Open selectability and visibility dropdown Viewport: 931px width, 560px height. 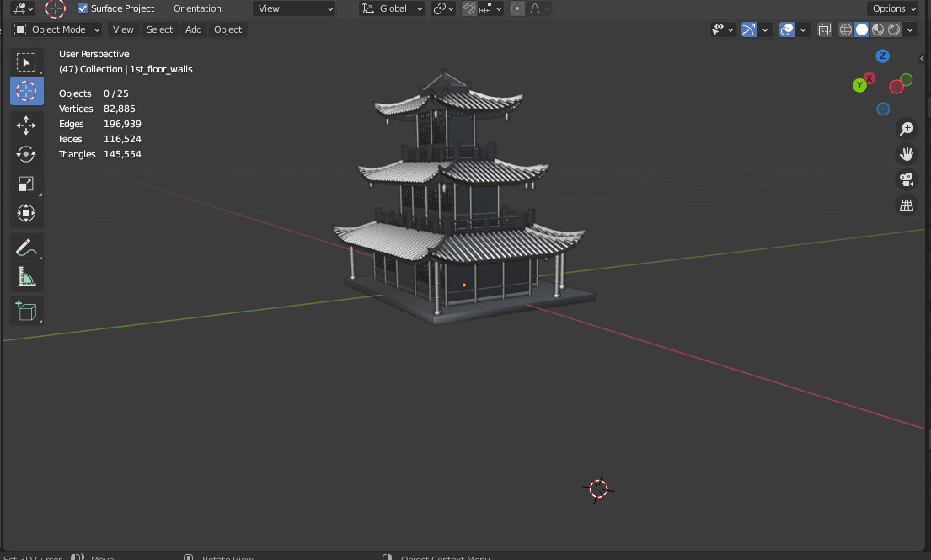[x=723, y=29]
